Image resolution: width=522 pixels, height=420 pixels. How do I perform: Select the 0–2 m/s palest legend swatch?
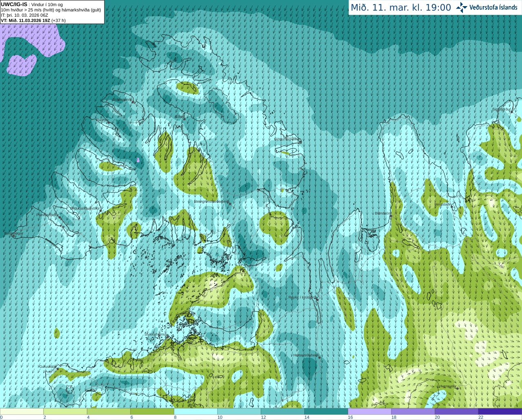coord(22,411)
